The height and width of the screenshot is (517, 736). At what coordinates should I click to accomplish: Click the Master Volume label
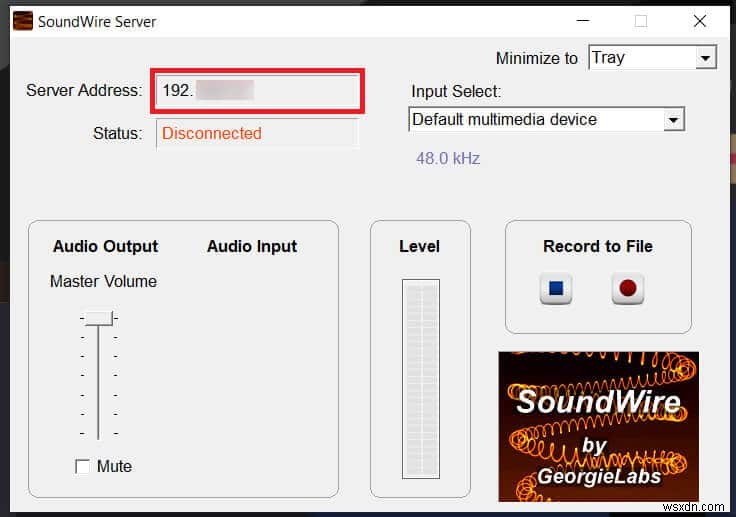103,281
